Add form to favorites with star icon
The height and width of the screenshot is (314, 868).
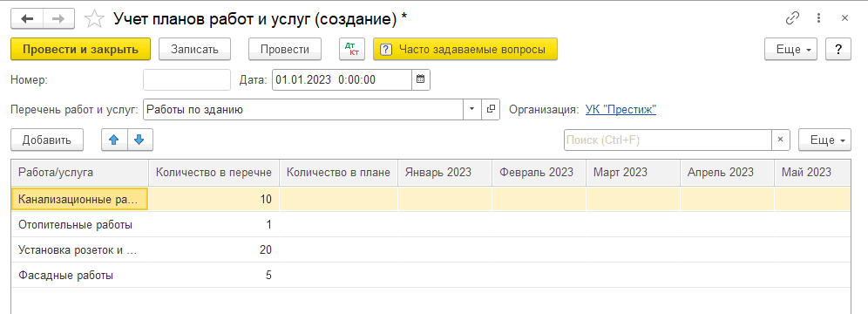95,19
